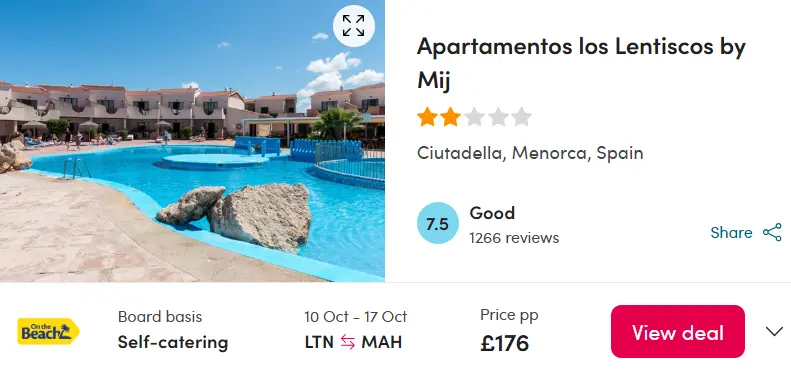Click the pool photo thumbnail
Image resolution: width=791 pixels, height=369 pixels.
point(192,141)
